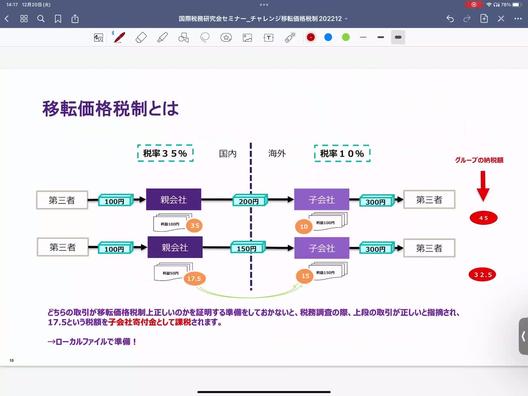Undo the last action
The height and width of the screenshot is (396, 528).
[450, 19]
